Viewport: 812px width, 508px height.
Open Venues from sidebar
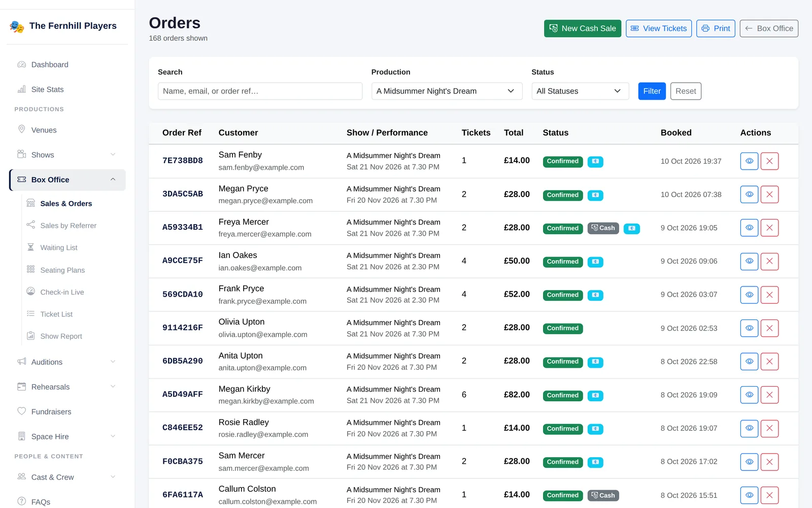(67, 130)
